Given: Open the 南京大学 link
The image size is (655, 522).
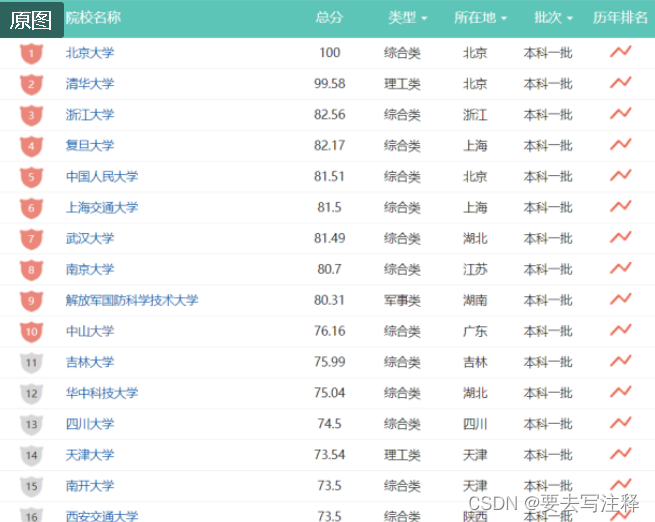Looking at the screenshot, I should pyautogui.click(x=90, y=269).
